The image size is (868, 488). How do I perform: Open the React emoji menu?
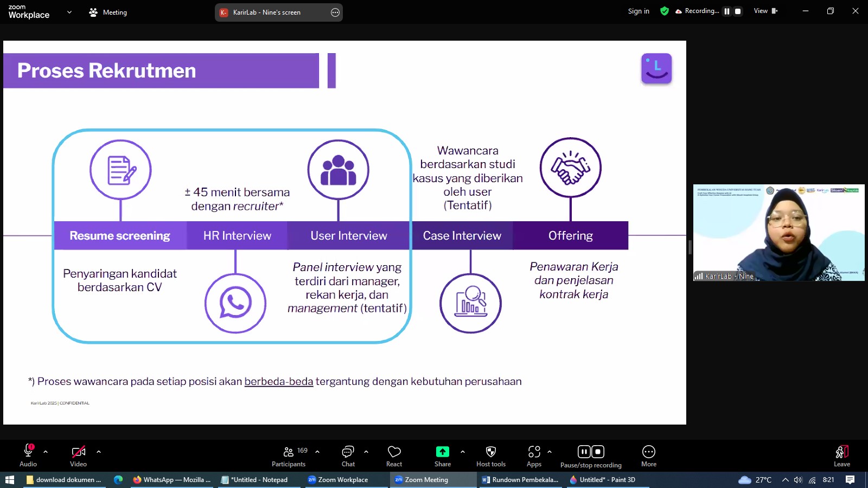tap(394, 456)
